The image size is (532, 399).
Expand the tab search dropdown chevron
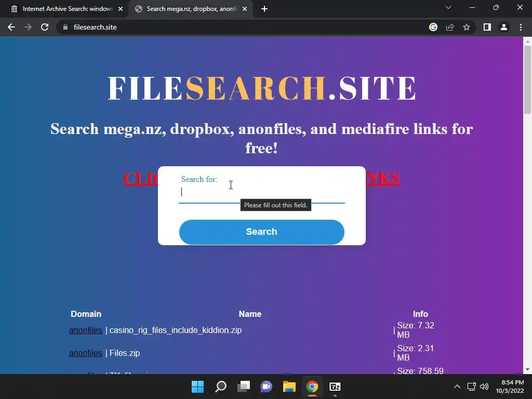pyautogui.click(x=448, y=7)
